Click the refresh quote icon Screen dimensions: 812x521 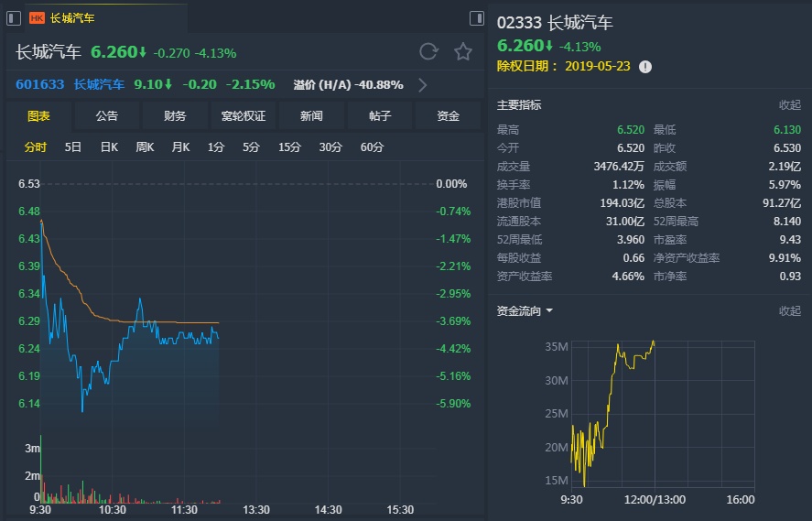tap(428, 51)
